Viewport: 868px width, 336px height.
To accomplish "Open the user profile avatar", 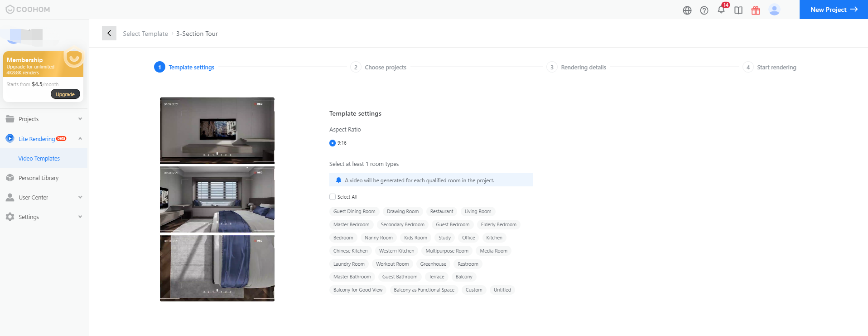I will coord(774,10).
